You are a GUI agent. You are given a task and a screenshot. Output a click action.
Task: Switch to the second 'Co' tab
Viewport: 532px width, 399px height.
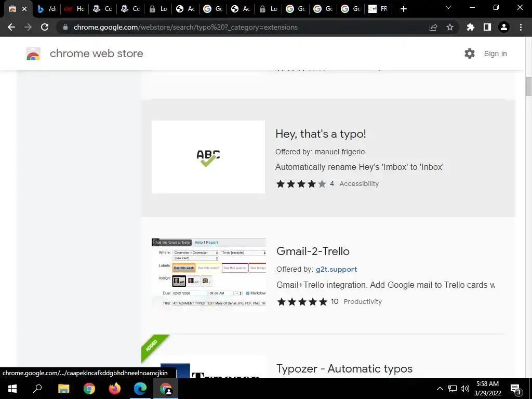(130, 9)
